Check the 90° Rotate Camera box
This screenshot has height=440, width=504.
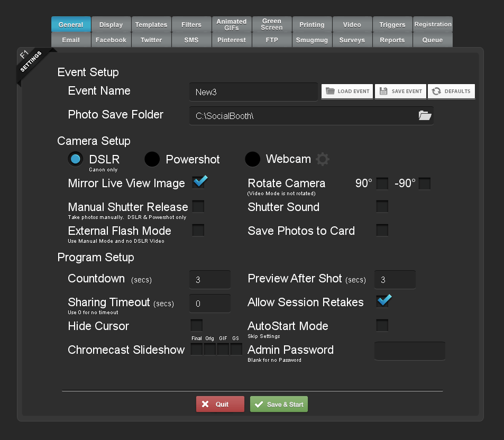pos(382,184)
